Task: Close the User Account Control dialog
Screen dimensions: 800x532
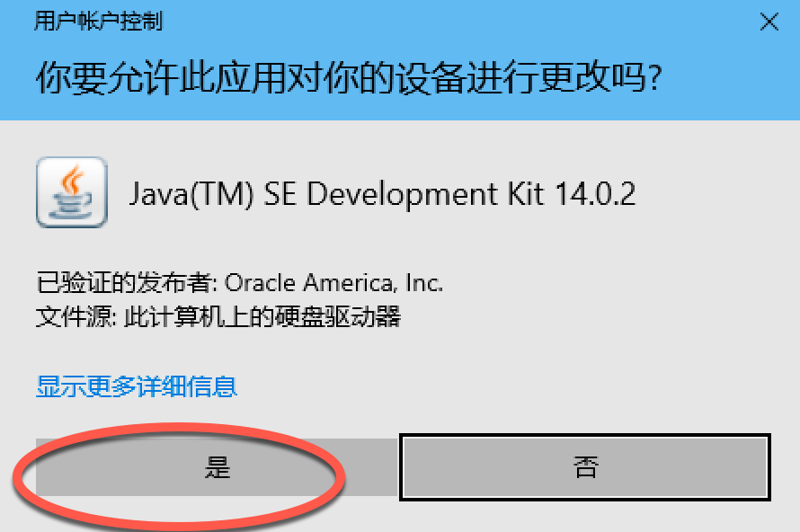Action: [x=769, y=22]
